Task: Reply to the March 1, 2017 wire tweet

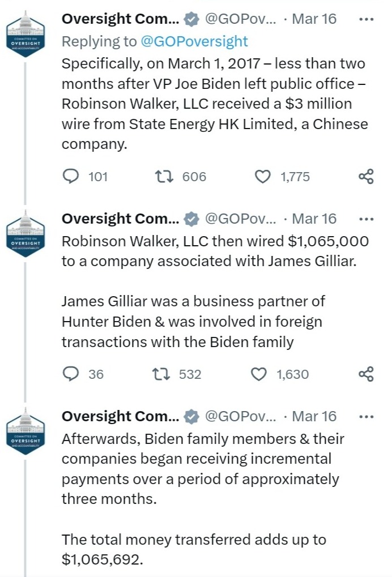Action: point(70,177)
